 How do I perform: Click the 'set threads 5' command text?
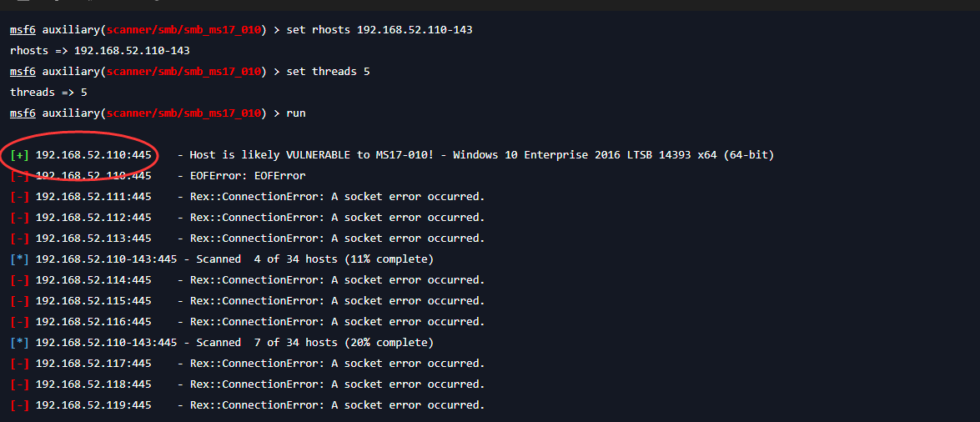[328, 71]
